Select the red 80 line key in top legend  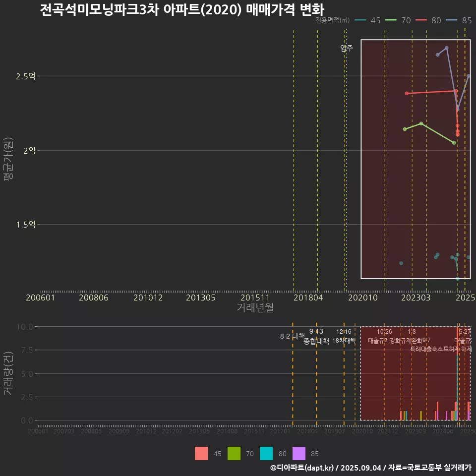[x=421, y=20]
